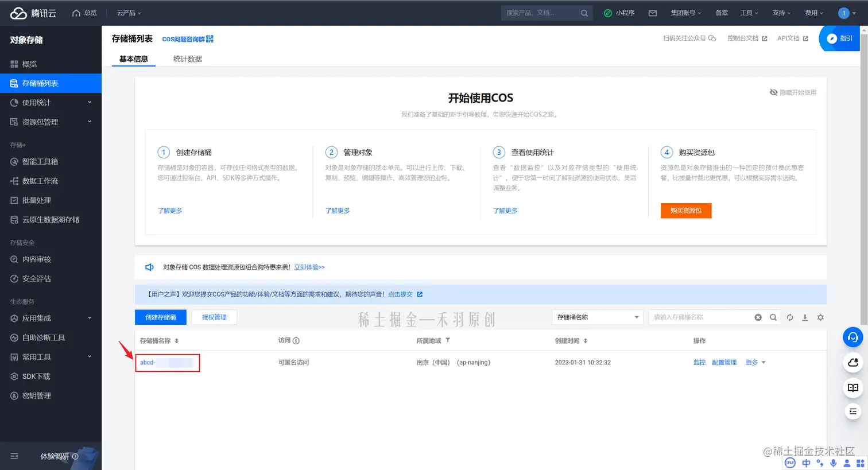
Task: Open the COS QR code group icon
Action: click(210, 39)
